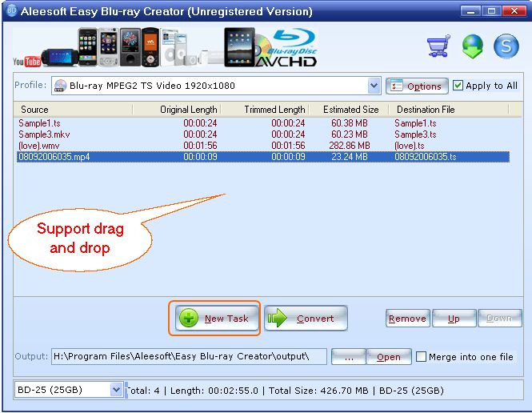Select the 08092006035.mp4 source row
The image size is (532, 413).
[263, 156]
